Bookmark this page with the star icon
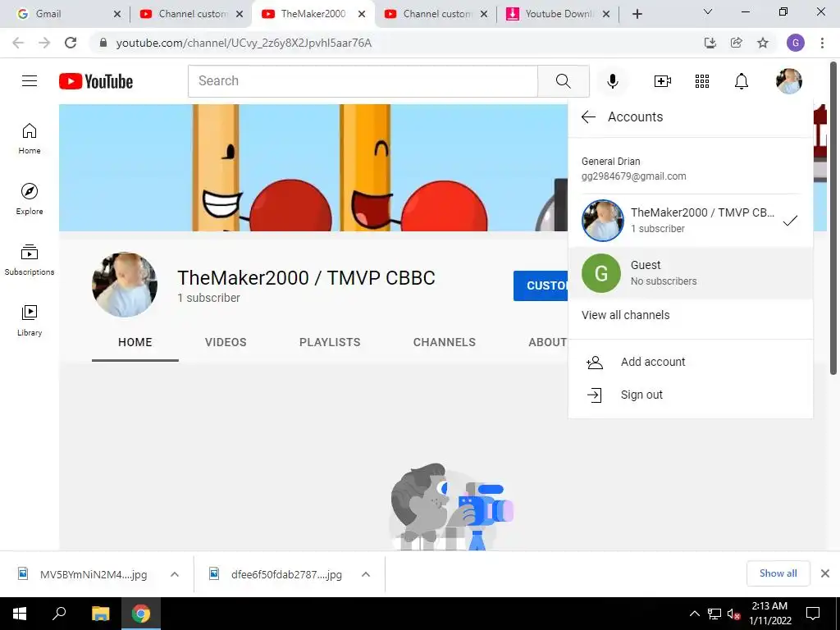This screenshot has height=630, width=840. point(763,43)
